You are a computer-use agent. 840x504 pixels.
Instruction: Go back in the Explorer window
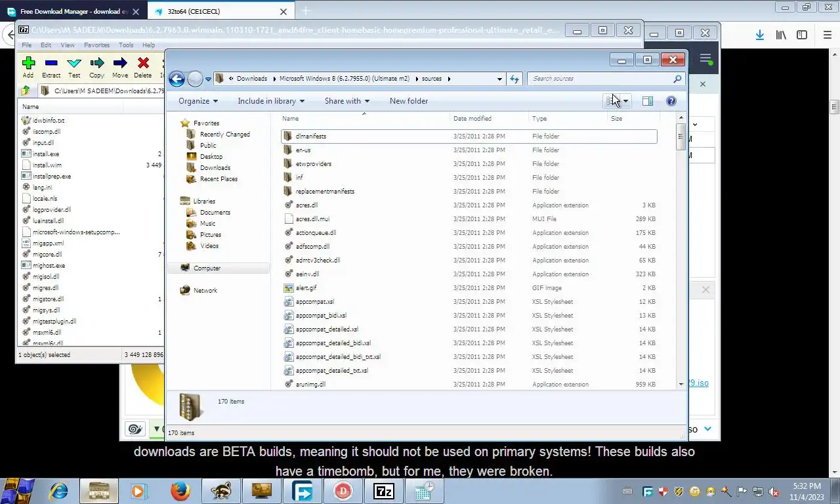click(177, 79)
